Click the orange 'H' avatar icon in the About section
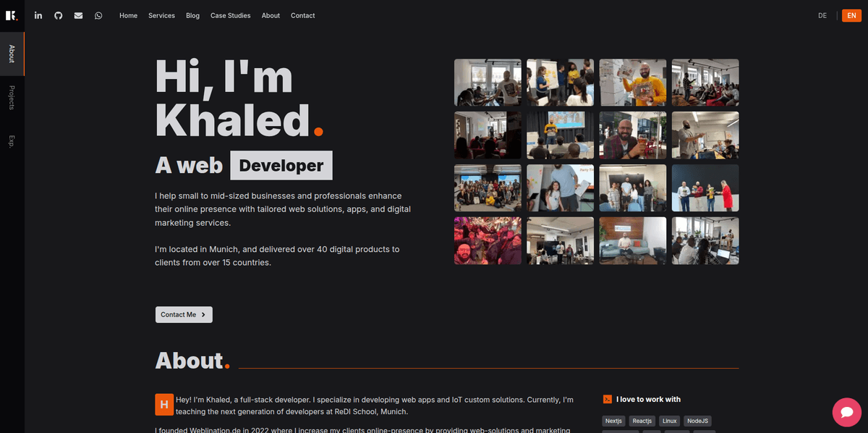868x433 pixels. pos(164,405)
